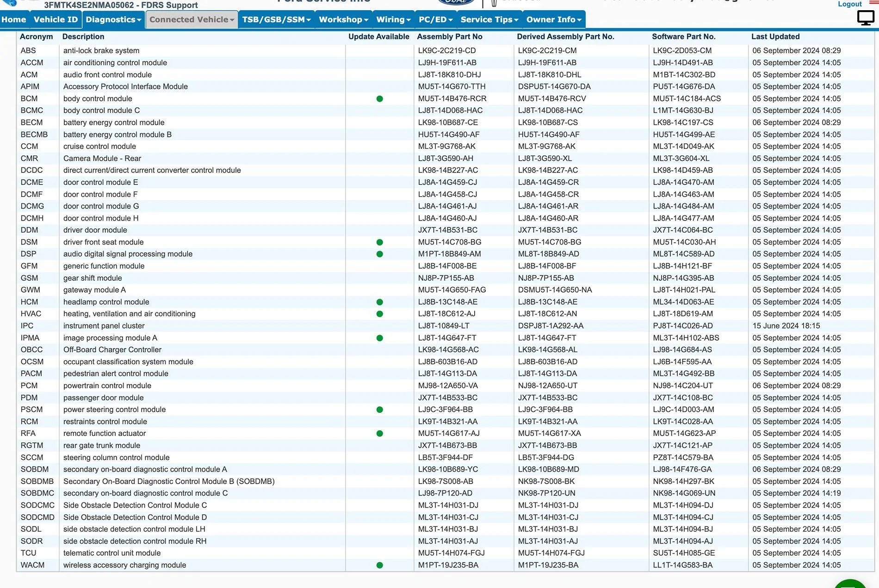Click the monitor display icon
The width and height of the screenshot is (879, 588).
click(866, 18)
